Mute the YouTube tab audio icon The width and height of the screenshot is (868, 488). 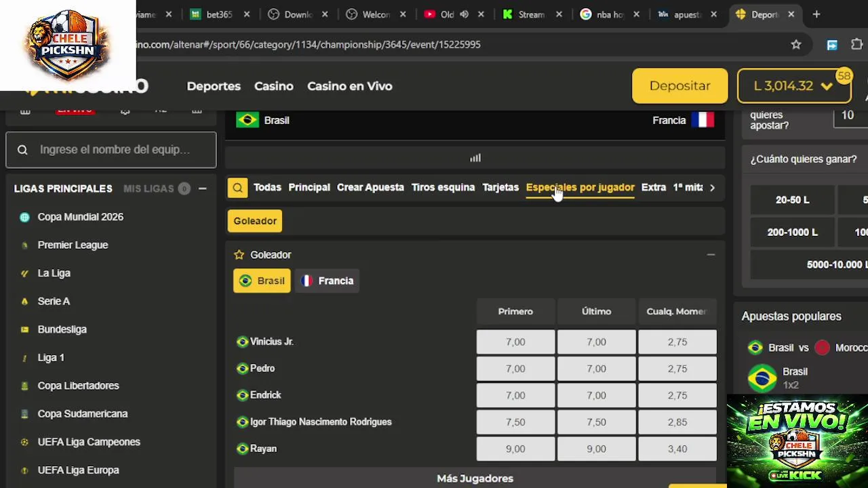coord(464,14)
